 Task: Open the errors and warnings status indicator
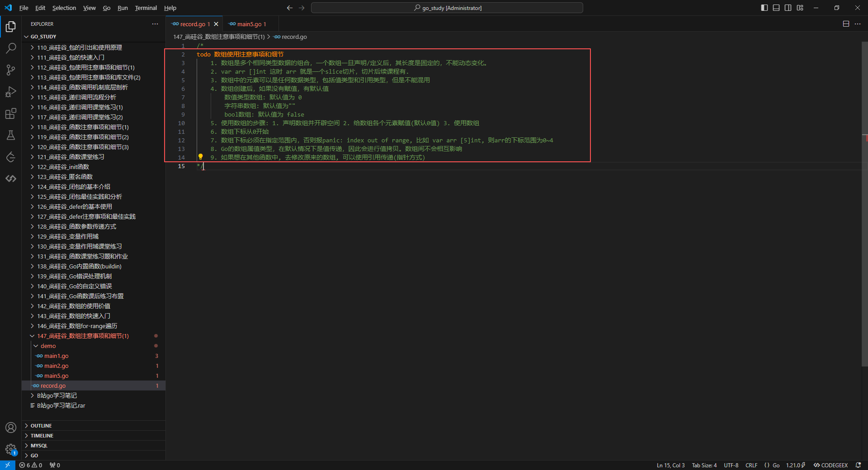31,465
